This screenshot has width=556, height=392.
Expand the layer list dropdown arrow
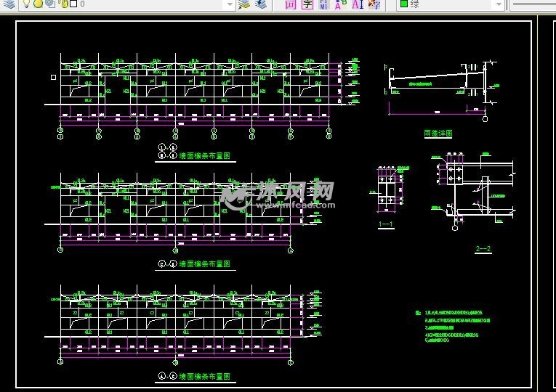(x=230, y=4)
